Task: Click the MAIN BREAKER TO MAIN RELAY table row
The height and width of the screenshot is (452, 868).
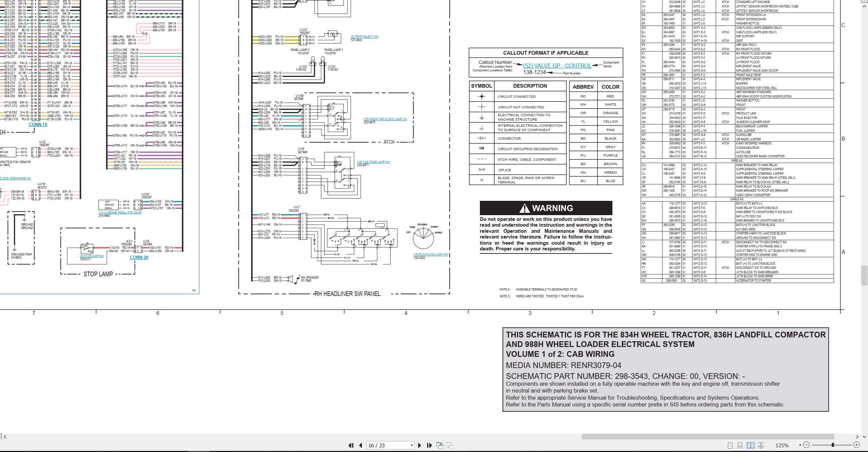Action: coord(737,165)
